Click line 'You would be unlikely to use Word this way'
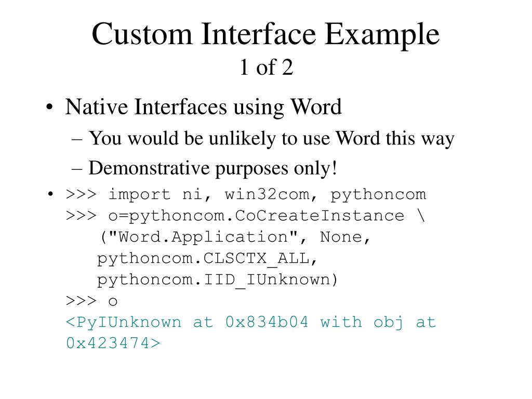This screenshot has width=532, height=399. click(x=271, y=139)
